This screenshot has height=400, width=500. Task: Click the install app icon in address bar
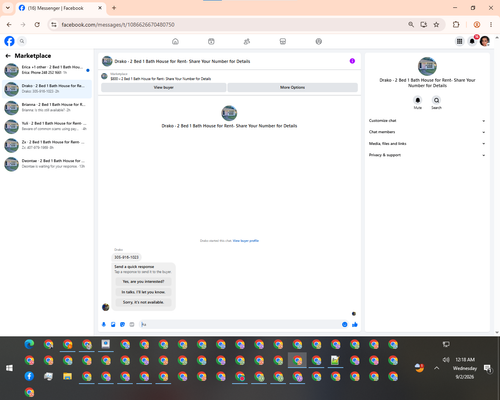click(x=424, y=25)
